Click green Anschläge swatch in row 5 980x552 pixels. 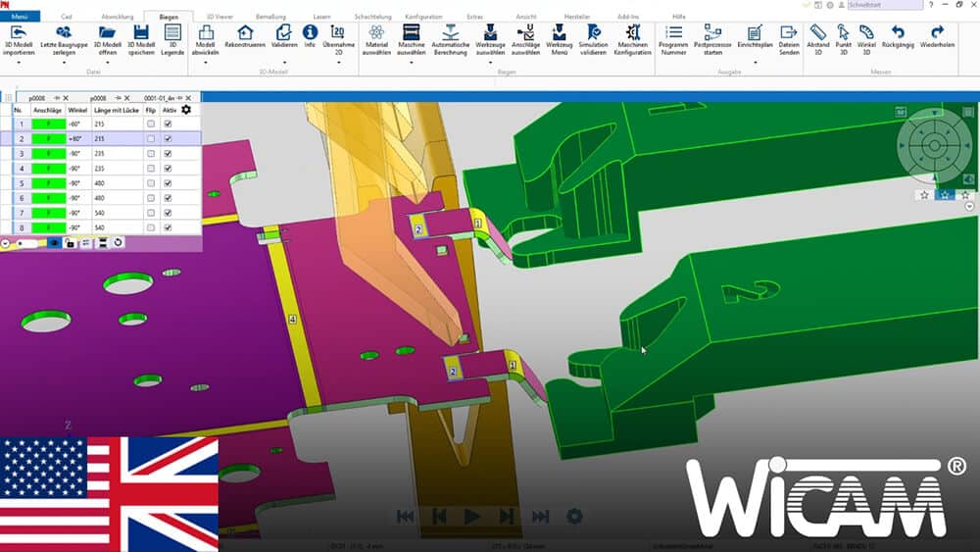click(x=47, y=183)
